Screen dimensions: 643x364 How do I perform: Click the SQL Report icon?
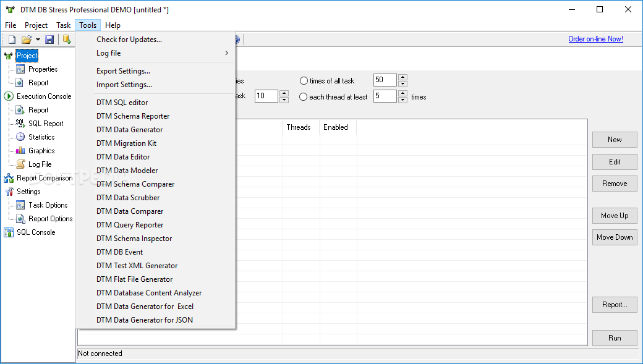20,124
